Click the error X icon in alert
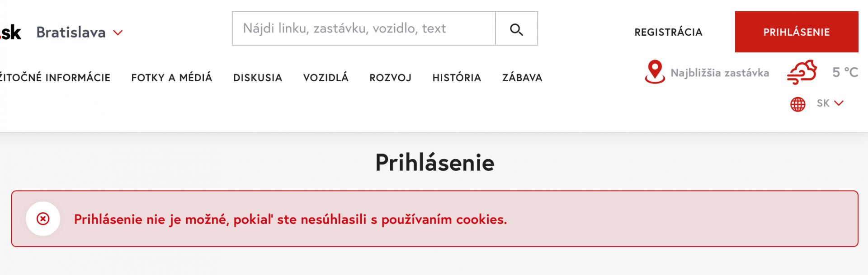The height and width of the screenshot is (275, 868). (43, 219)
